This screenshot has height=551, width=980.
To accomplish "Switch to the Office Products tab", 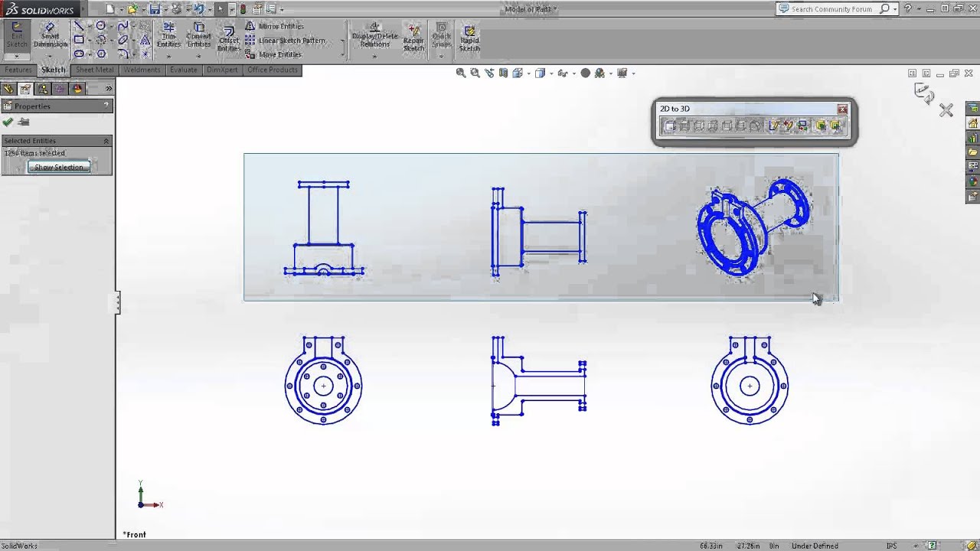I will point(273,70).
